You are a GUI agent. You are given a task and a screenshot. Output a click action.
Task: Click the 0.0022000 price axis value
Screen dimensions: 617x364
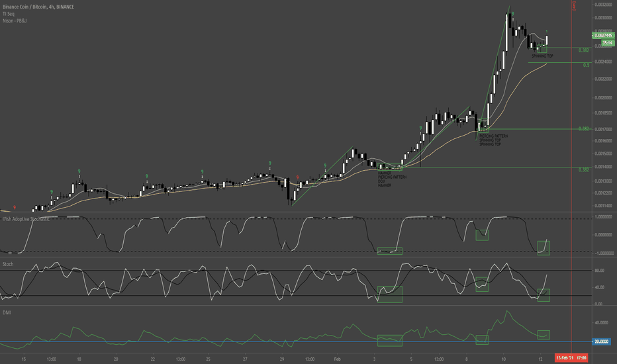point(603,79)
